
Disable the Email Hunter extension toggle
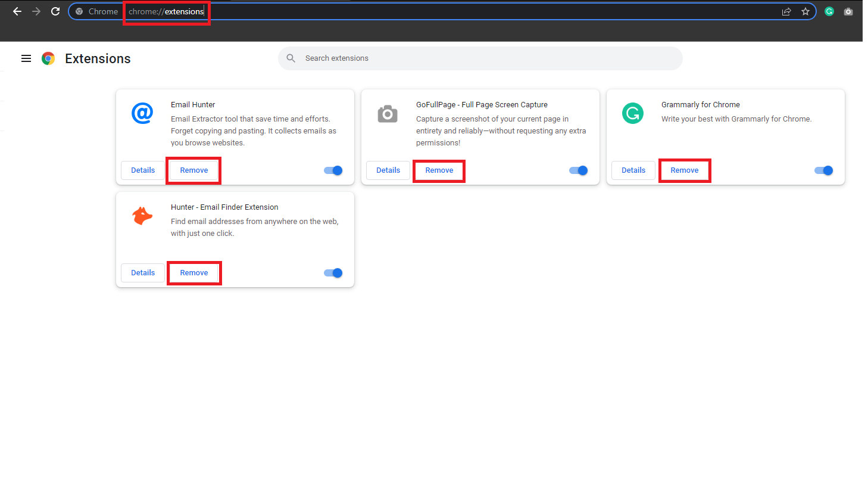coord(333,170)
